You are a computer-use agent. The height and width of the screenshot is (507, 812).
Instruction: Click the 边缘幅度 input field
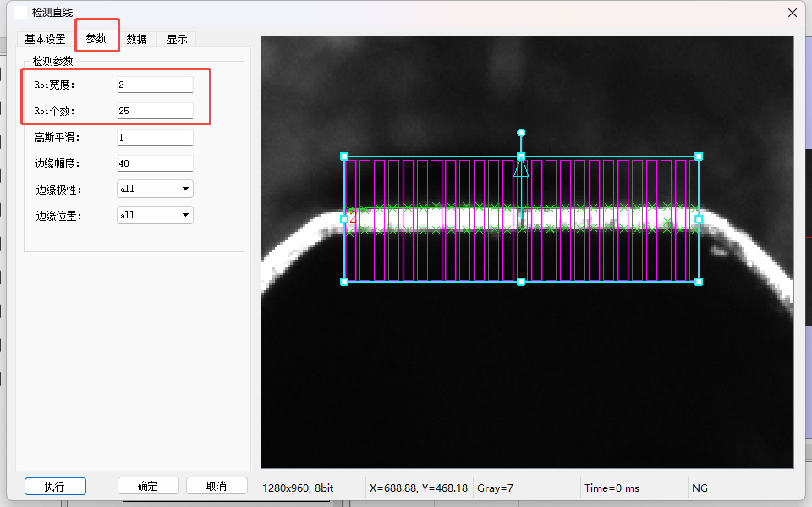click(155, 163)
